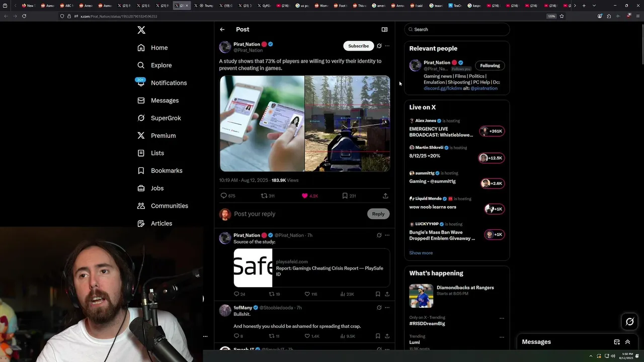Screen dimensions: 644x362
Task: Join Martin Shkreli live +12.5K
Action: [491, 158]
